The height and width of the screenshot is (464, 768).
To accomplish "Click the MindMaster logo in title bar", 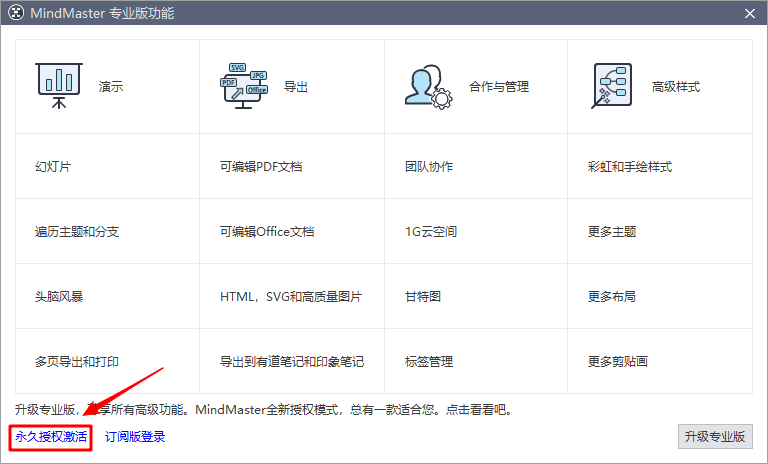I will click(16, 13).
